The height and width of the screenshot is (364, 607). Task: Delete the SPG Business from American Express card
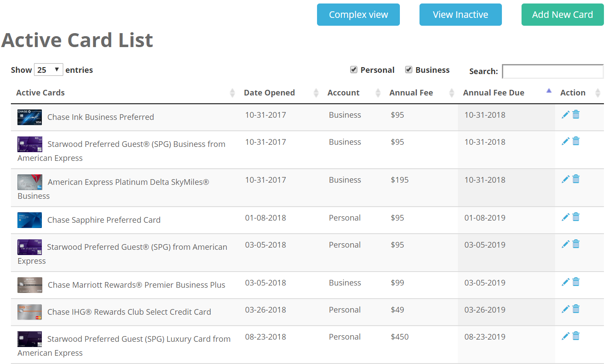[x=576, y=141]
